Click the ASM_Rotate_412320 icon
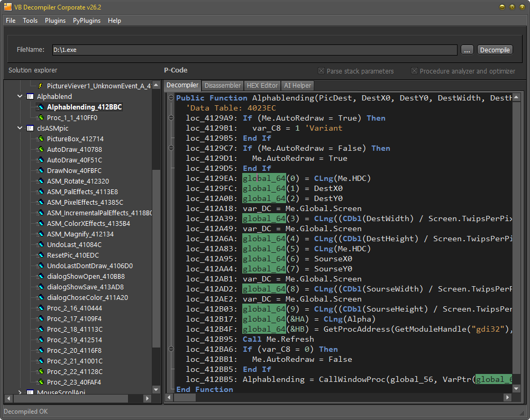Image resolution: width=530 pixels, height=420 pixels. pyautogui.click(x=41, y=181)
